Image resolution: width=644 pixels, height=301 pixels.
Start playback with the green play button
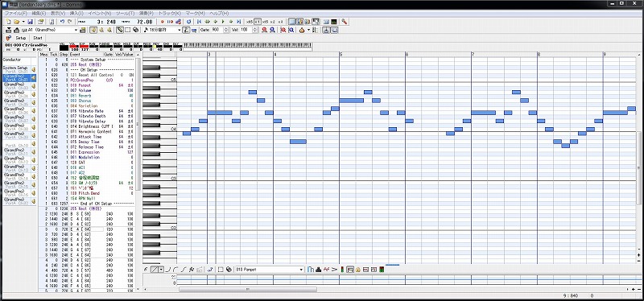(x=223, y=22)
